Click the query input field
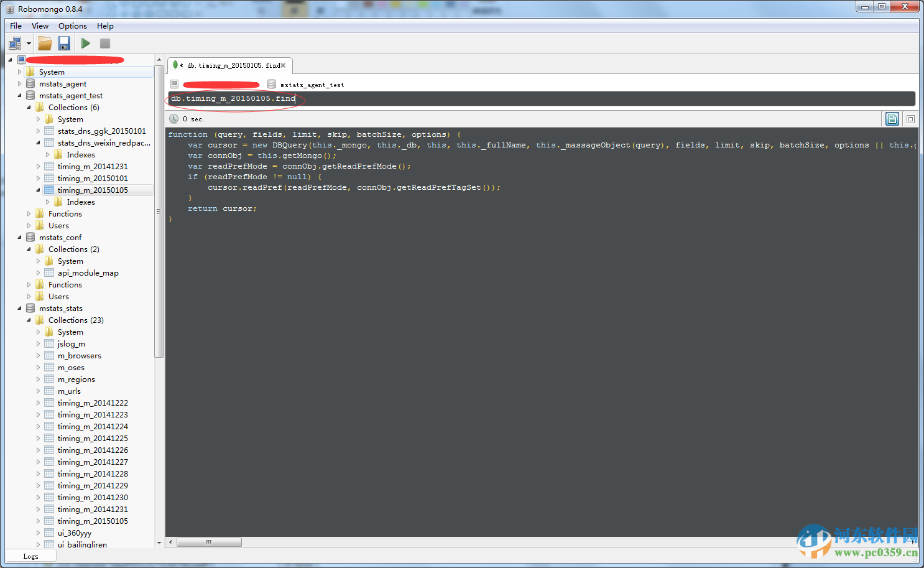The height and width of the screenshot is (568, 924). 541,98
